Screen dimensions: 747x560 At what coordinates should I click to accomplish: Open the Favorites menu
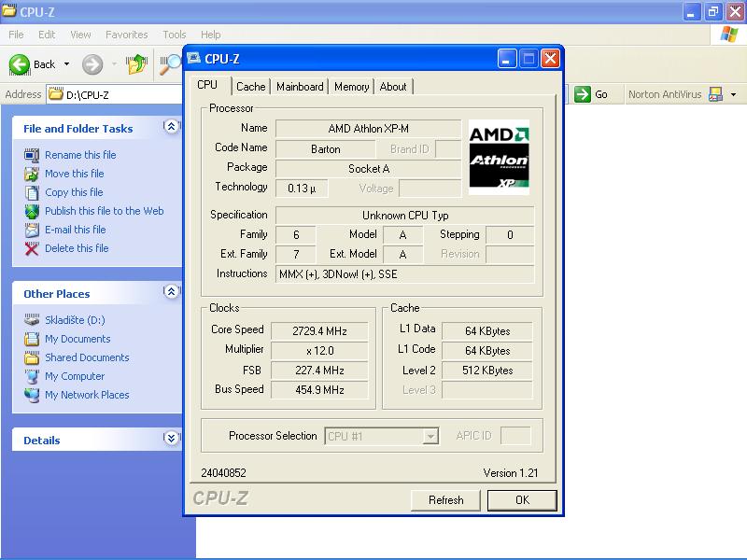point(126,35)
